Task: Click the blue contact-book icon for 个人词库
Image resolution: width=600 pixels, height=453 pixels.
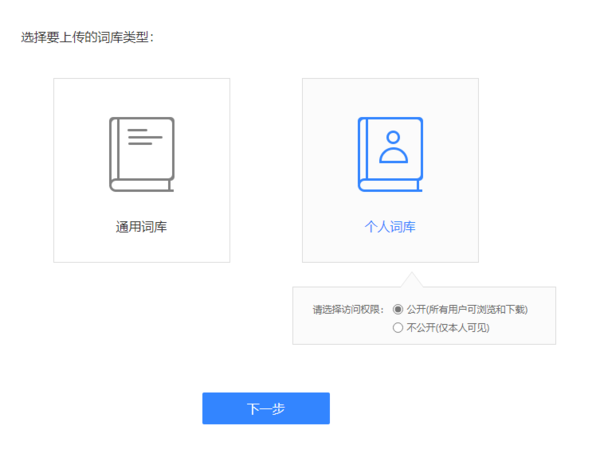Action: tap(390, 154)
